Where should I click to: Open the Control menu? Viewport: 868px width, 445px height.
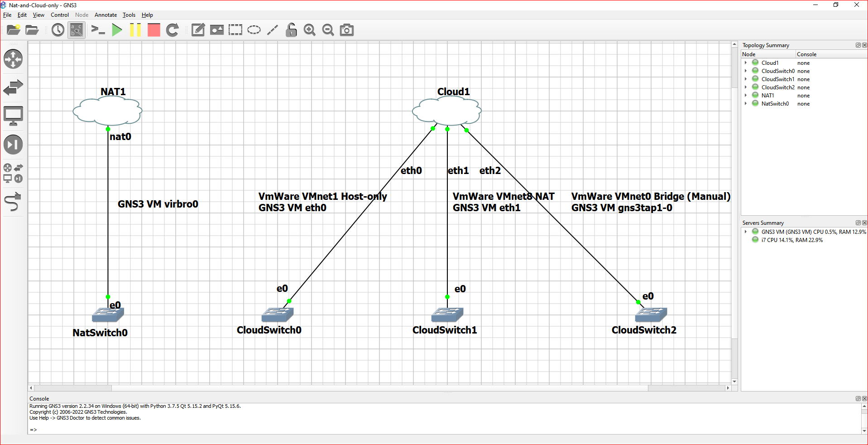(x=60, y=15)
